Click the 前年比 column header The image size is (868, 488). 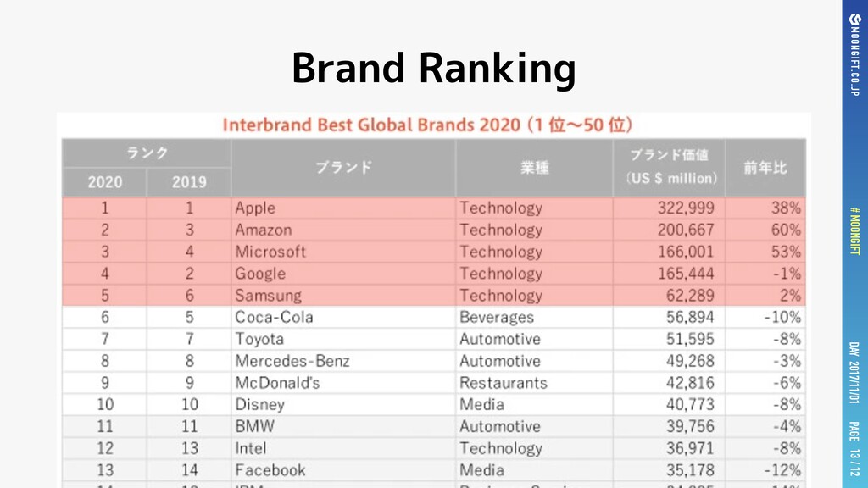pos(765,168)
